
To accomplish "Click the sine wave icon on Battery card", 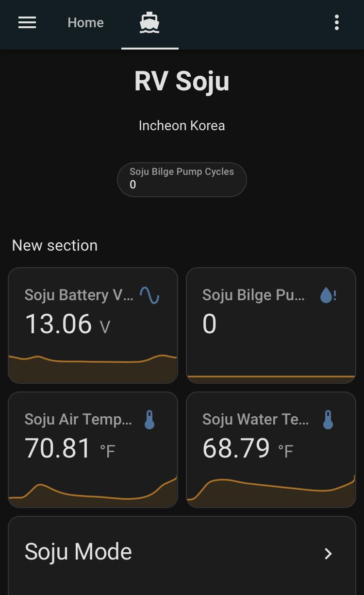I will click(149, 295).
